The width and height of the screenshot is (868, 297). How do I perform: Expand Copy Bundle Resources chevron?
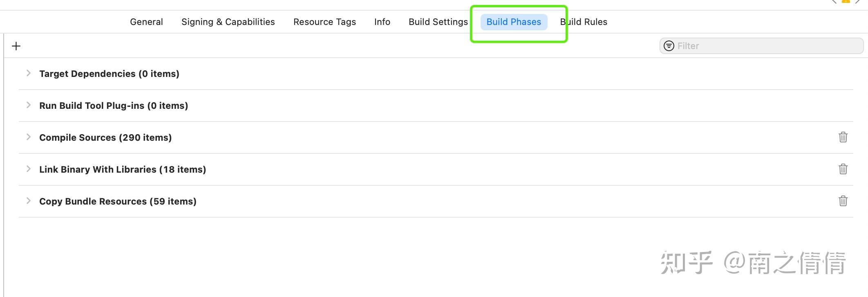[28, 201]
